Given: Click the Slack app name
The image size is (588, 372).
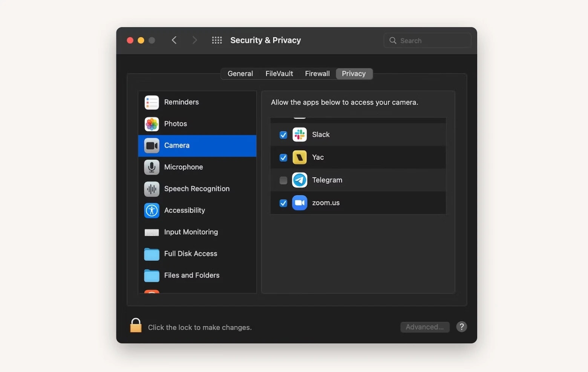Looking at the screenshot, I should pyautogui.click(x=321, y=135).
